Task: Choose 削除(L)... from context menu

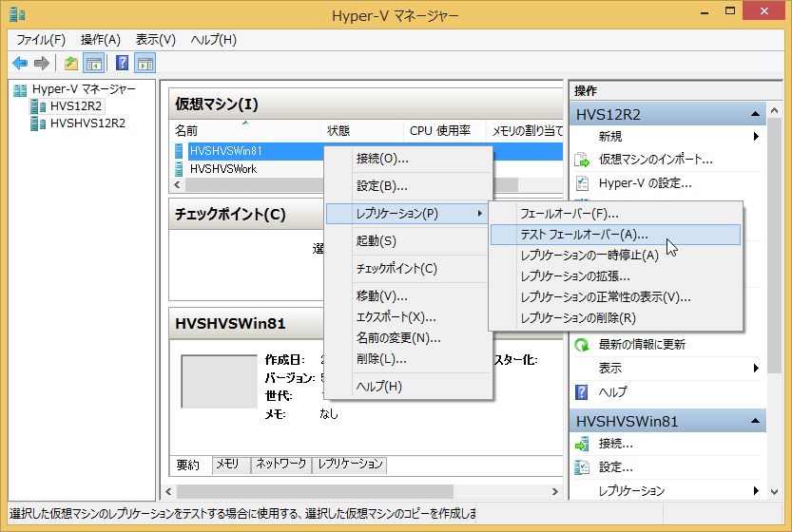Action: coord(409,359)
